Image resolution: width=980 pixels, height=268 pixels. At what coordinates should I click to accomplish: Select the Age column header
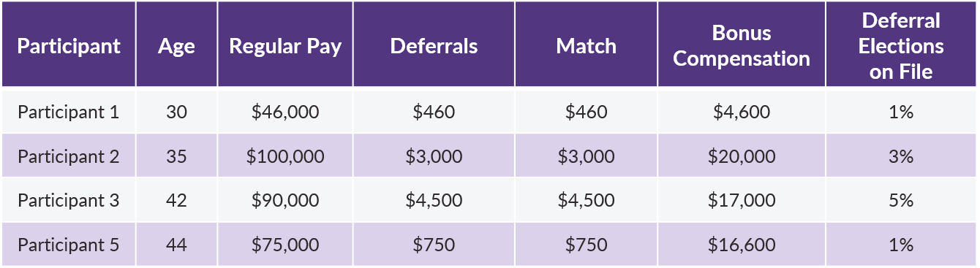coord(176,47)
